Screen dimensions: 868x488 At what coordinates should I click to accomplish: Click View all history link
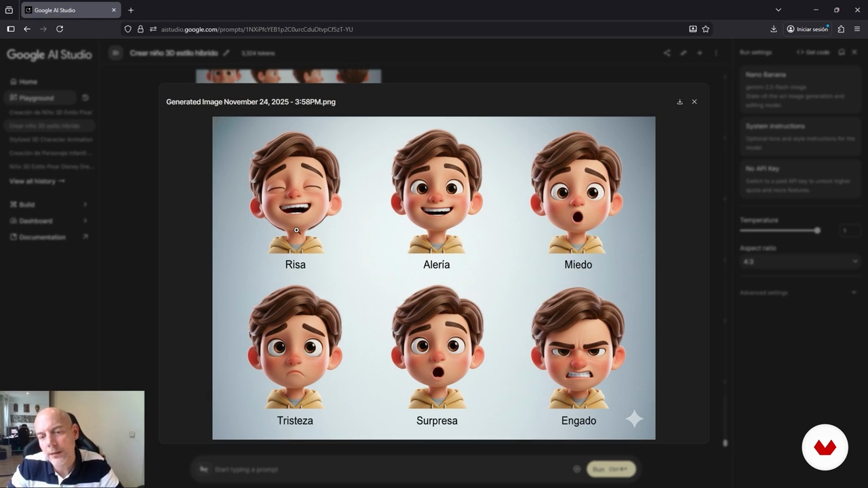click(x=37, y=181)
